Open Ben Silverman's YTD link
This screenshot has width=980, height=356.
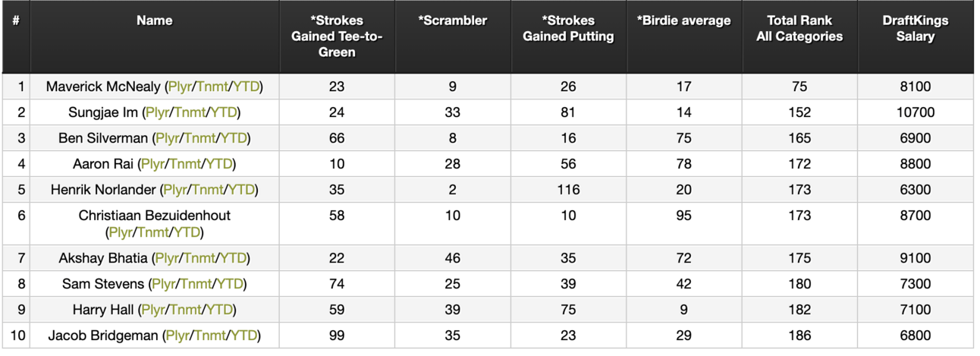[234, 138]
